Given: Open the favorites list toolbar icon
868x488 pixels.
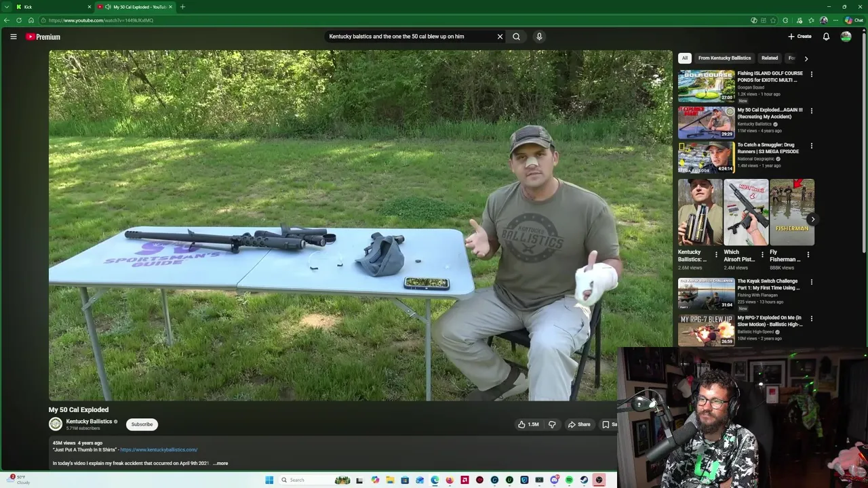Looking at the screenshot, I should (811, 20).
